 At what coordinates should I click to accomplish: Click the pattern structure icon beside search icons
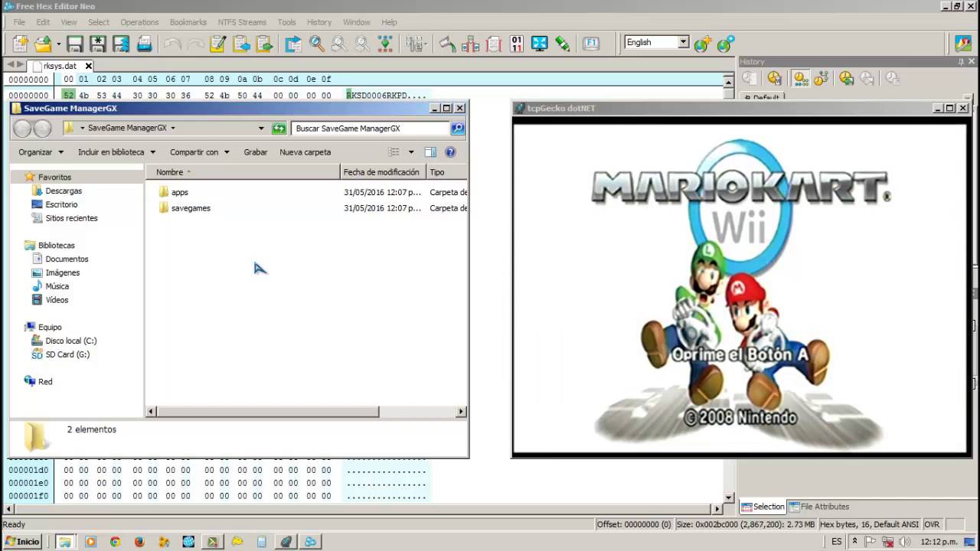coord(385,44)
